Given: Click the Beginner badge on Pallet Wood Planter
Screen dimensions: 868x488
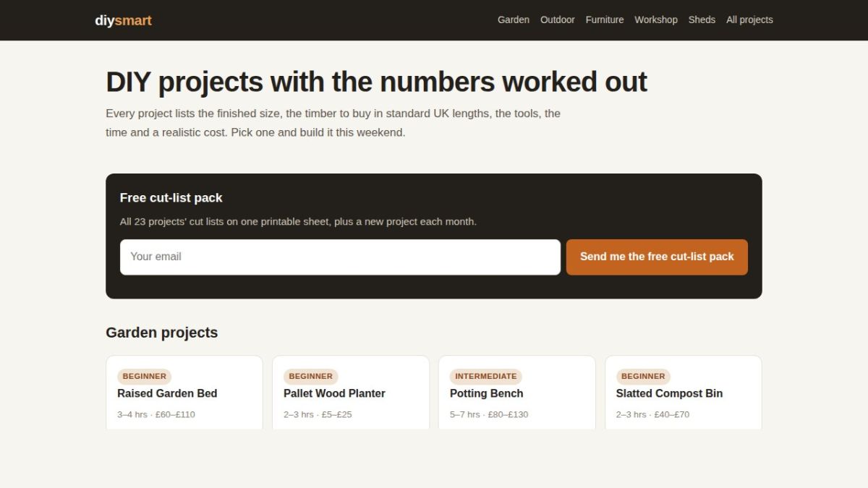Looking at the screenshot, I should 310,376.
